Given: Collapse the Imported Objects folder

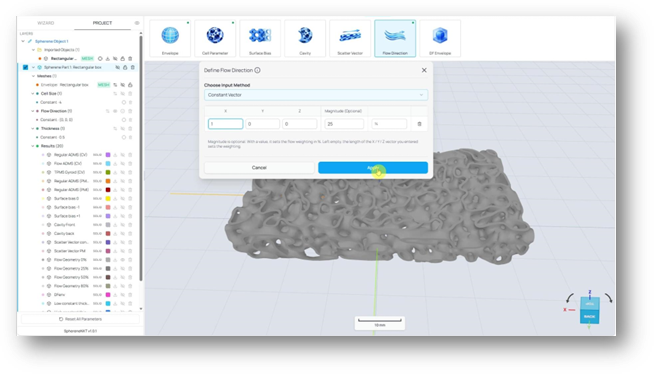Looking at the screenshot, I should coord(33,50).
